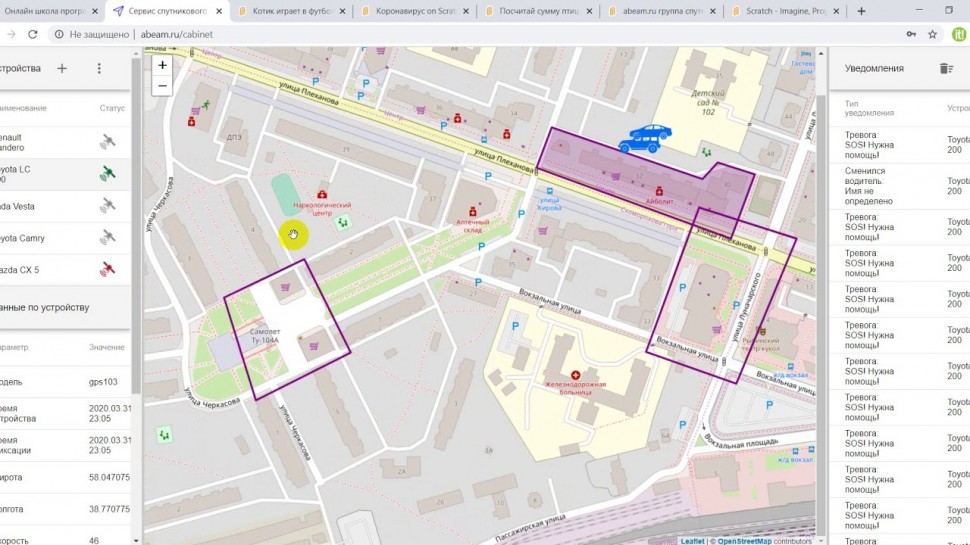Open a new browser tab
970x545 pixels.
(861, 11)
